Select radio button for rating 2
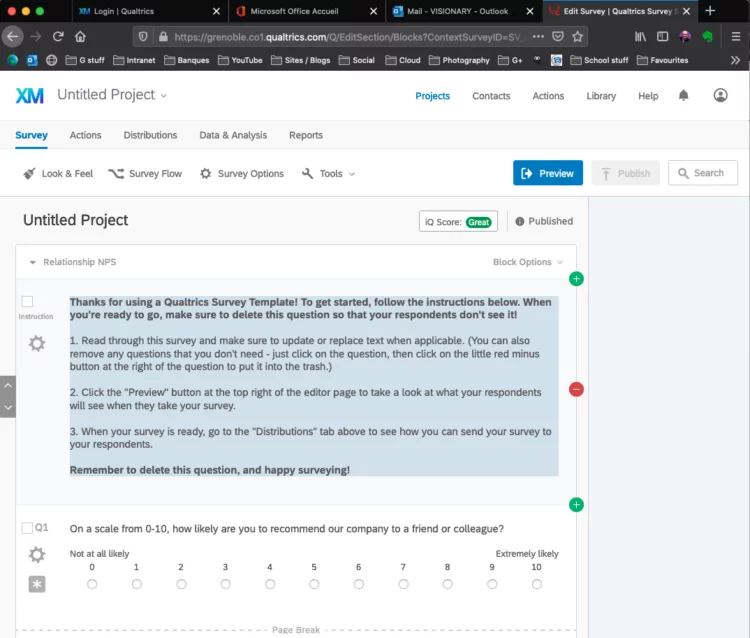Image resolution: width=750 pixels, height=638 pixels. click(x=181, y=584)
